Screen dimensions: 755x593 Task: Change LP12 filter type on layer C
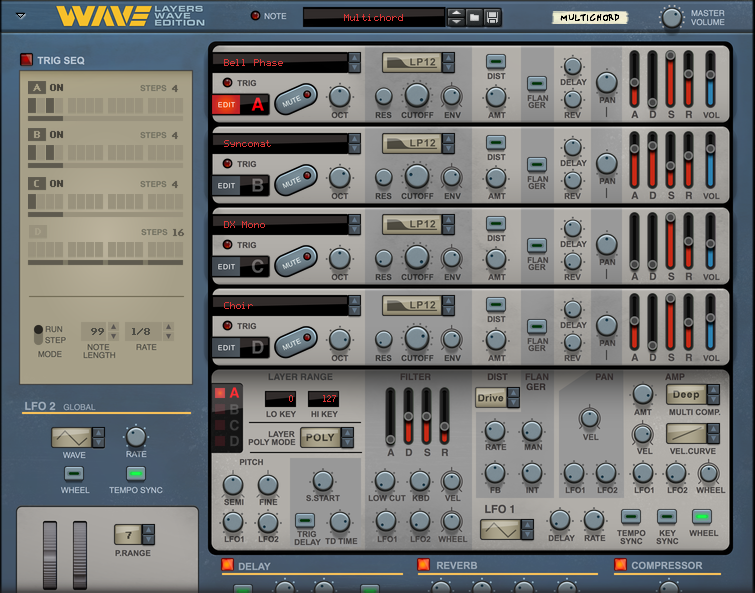(x=448, y=224)
